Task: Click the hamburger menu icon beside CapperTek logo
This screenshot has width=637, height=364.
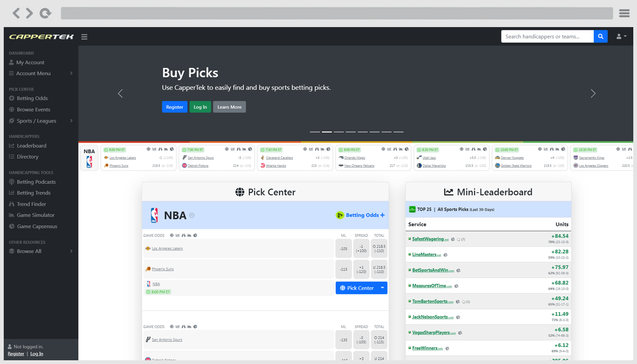Action: click(84, 37)
